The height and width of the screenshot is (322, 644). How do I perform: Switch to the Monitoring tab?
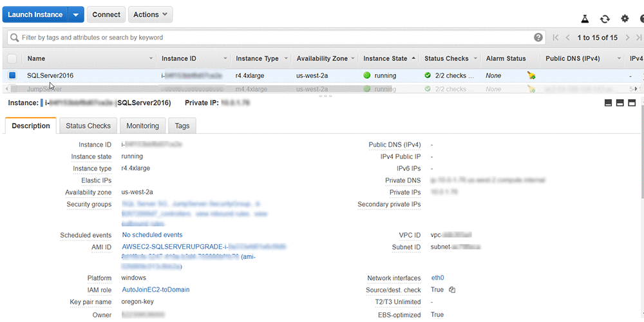[142, 126]
